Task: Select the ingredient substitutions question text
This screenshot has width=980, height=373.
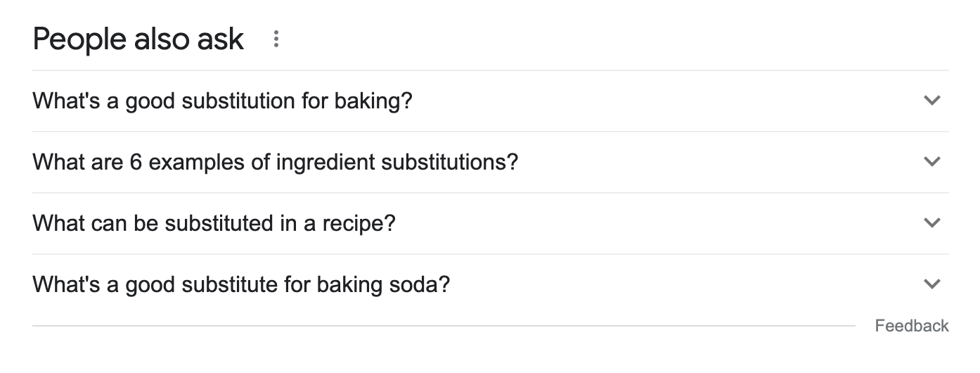Action: click(x=275, y=163)
